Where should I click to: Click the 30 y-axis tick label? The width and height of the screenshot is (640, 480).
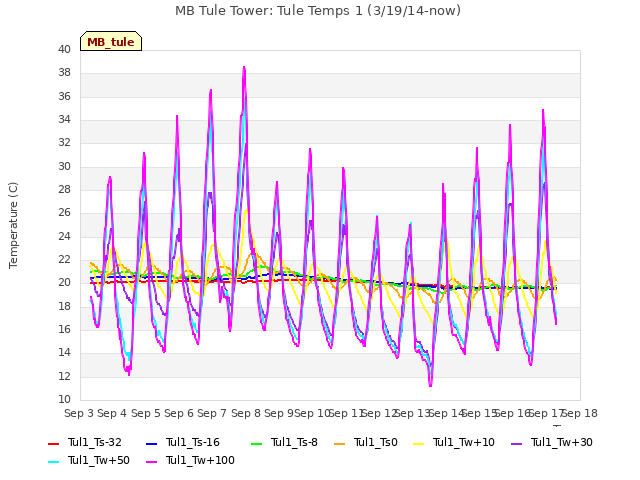64,166
